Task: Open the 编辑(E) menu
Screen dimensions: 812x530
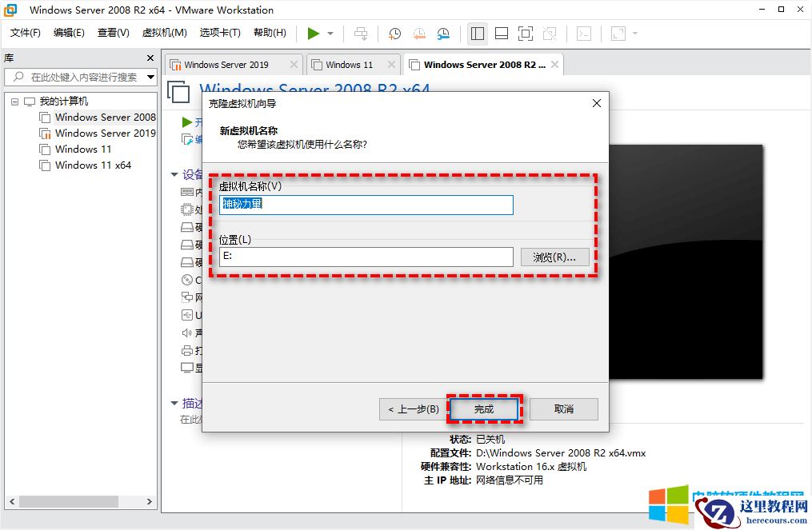Action: pyautogui.click(x=69, y=33)
